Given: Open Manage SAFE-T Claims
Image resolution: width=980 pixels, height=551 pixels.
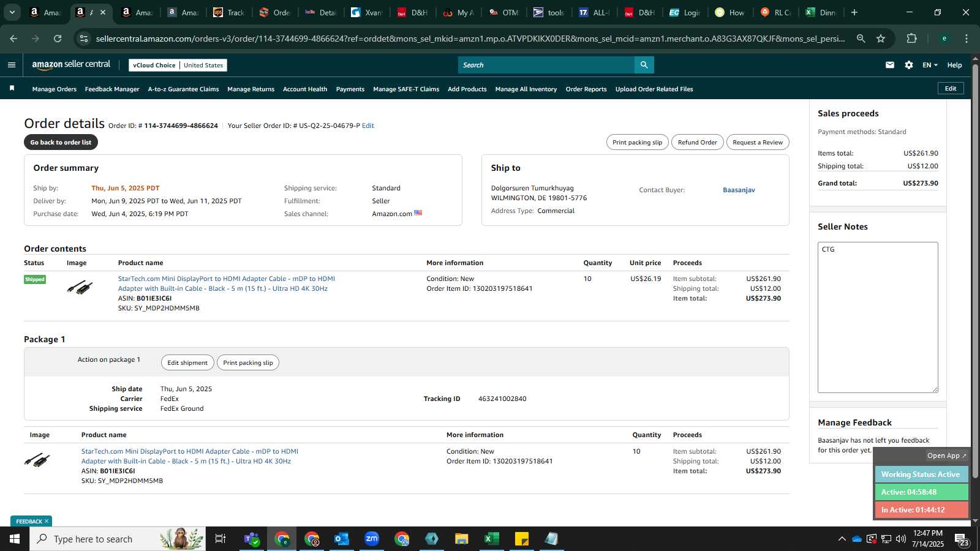Looking at the screenshot, I should [406, 89].
